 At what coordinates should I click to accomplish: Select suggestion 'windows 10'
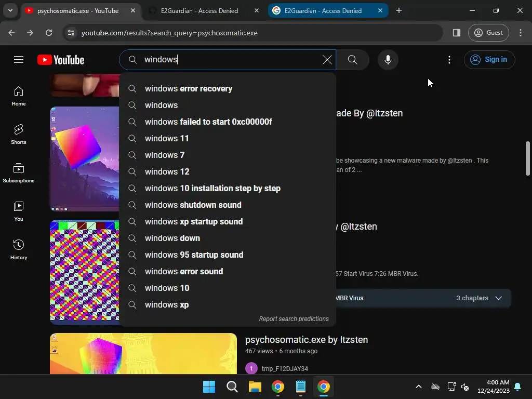tap(228, 288)
